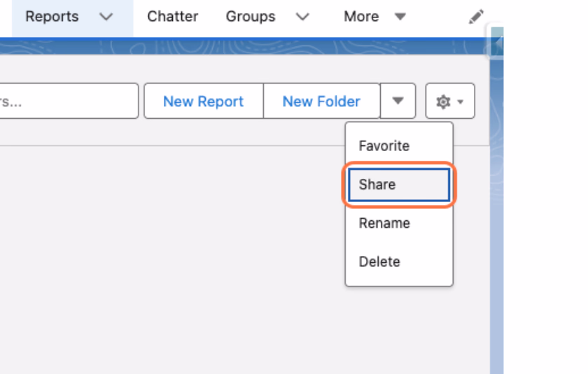The width and height of the screenshot is (588, 374).
Task: Switch to the Chatter tab
Action: tap(172, 17)
